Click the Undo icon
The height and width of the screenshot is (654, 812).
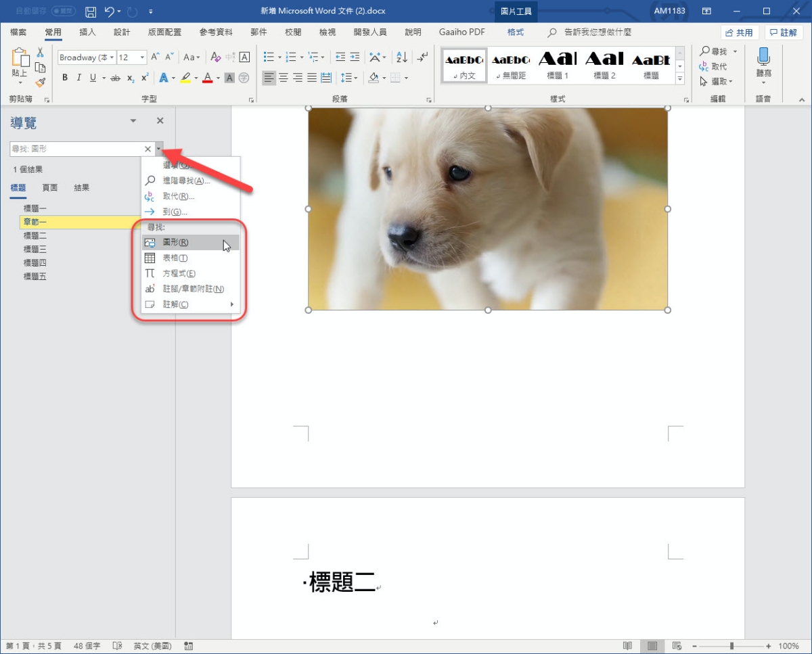(109, 11)
